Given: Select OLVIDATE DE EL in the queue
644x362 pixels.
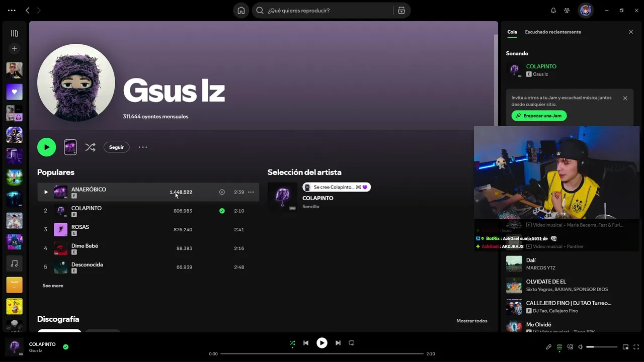Looking at the screenshot, I should click(x=570, y=285).
